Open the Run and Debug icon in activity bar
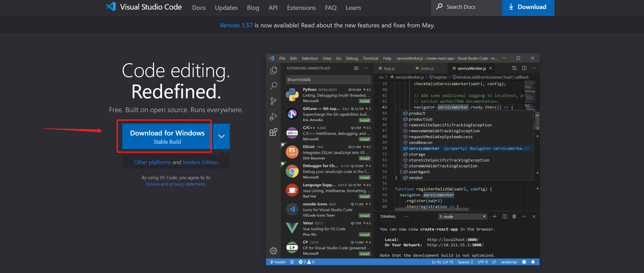 273,117
